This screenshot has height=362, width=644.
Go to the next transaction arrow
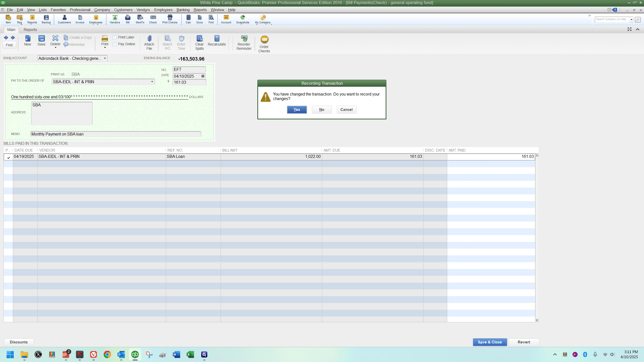[13, 38]
